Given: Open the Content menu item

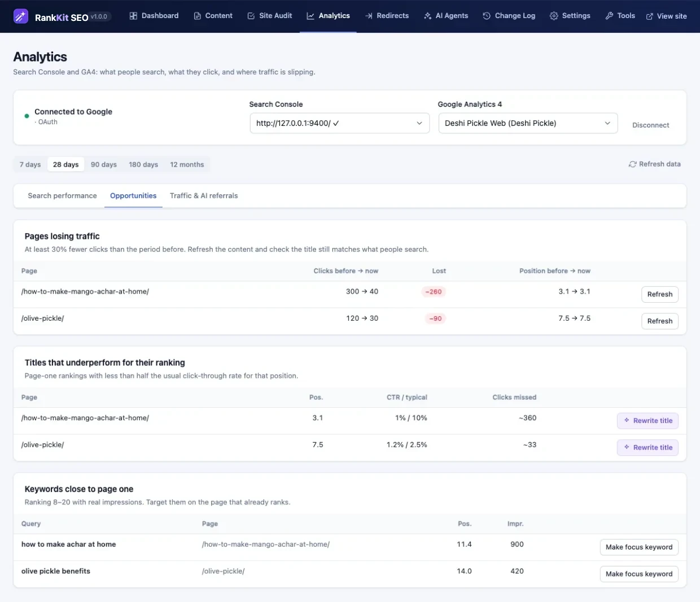Looking at the screenshot, I should point(213,16).
